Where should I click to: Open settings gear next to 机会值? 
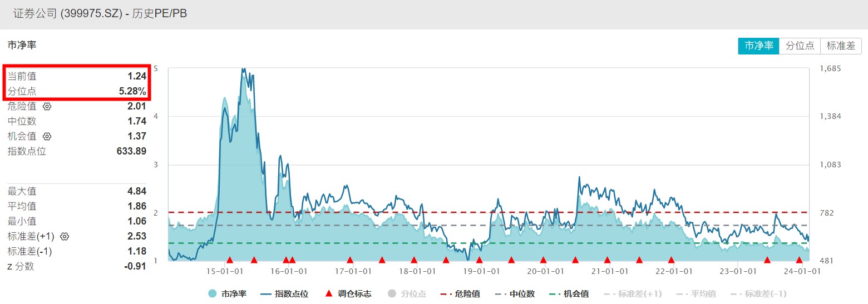pos(47,136)
